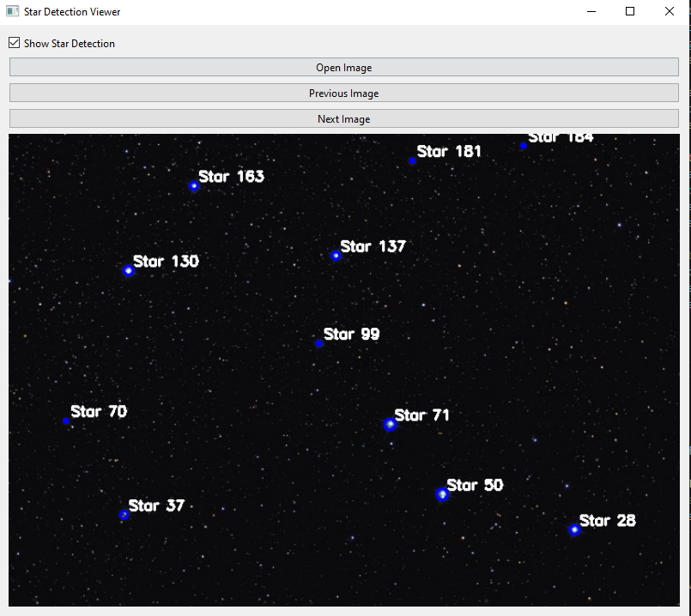Click the Star 99 marker
The image size is (691, 616).
tap(319, 343)
